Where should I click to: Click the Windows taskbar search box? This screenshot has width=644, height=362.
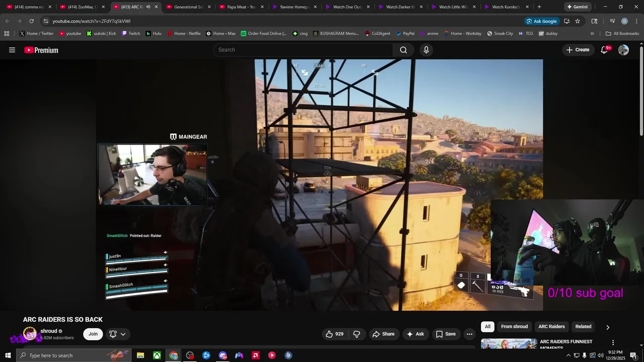[74, 355]
